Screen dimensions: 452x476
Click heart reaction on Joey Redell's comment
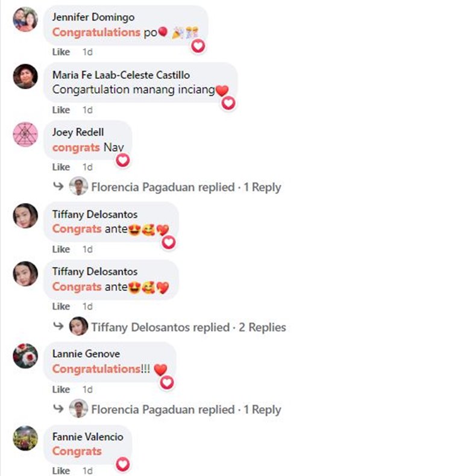coord(122,160)
